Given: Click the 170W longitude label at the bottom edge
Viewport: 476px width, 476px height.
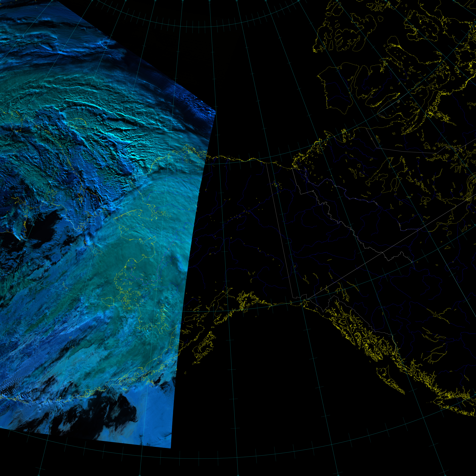Looking at the screenshot, I should pyautogui.click(x=39, y=475).
